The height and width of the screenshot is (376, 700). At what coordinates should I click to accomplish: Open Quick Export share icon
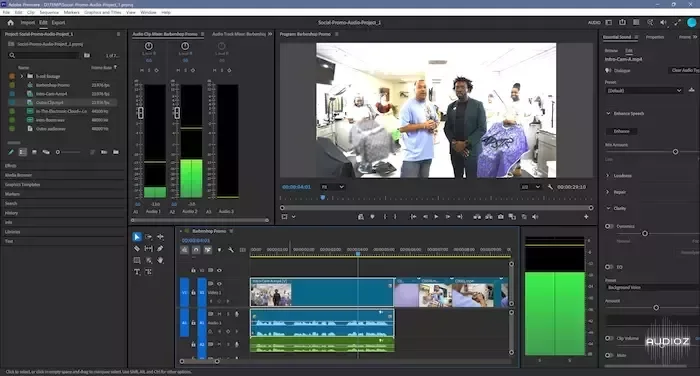tap(622, 22)
